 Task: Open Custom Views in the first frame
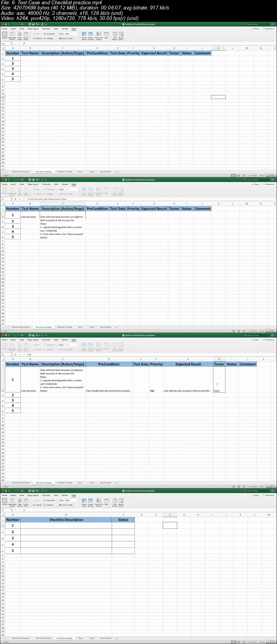click(x=26, y=34)
